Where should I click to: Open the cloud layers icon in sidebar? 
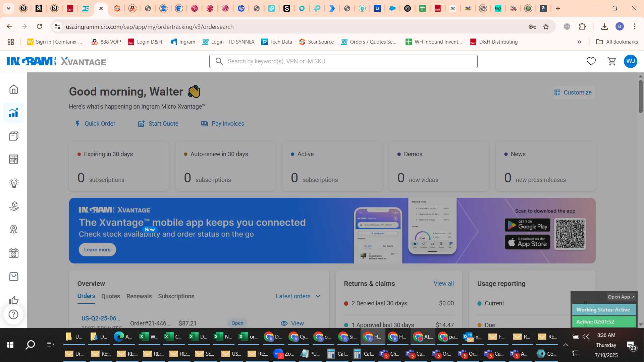(13, 206)
